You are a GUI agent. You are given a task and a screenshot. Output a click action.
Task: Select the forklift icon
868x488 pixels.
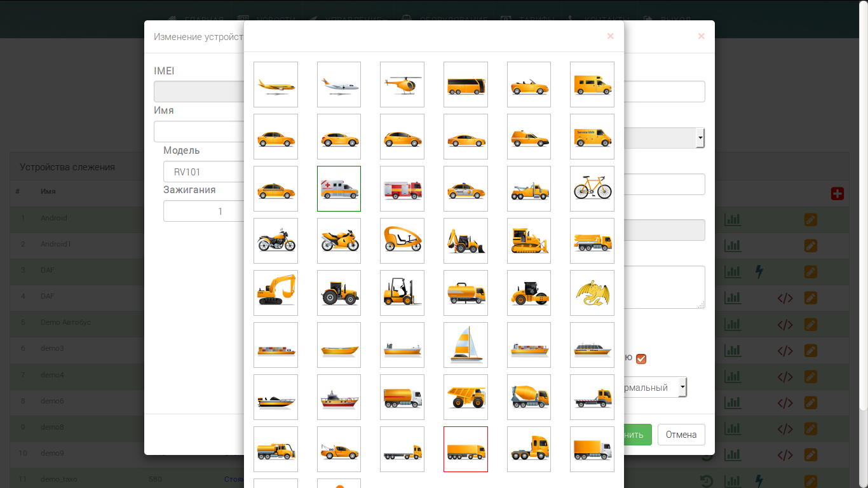click(402, 293)
